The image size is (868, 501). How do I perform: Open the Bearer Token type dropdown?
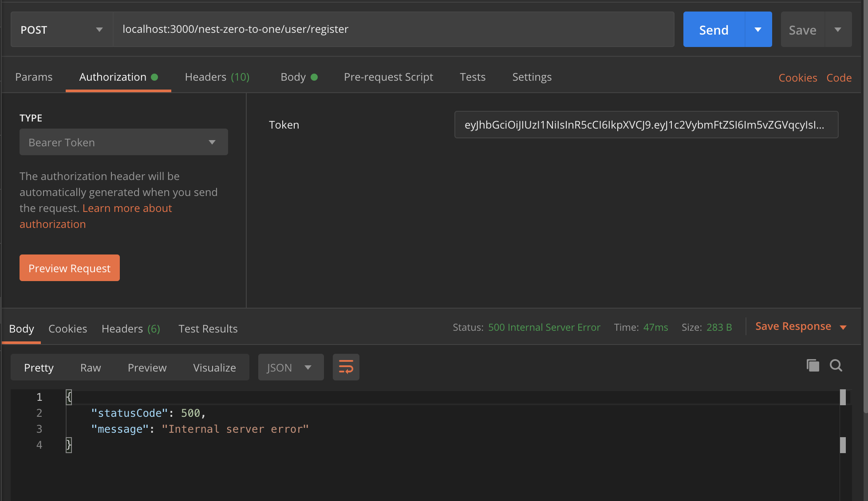[123, 142]
